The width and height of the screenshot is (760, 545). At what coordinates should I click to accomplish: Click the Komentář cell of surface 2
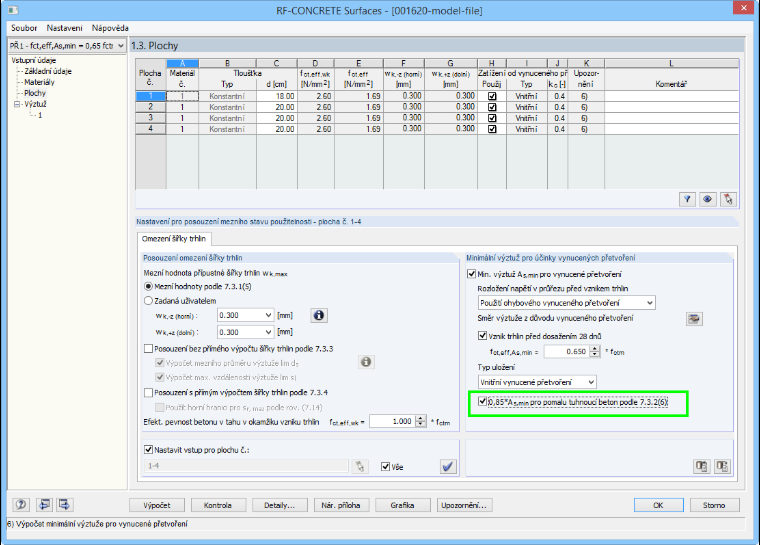(x=671, y=107)
